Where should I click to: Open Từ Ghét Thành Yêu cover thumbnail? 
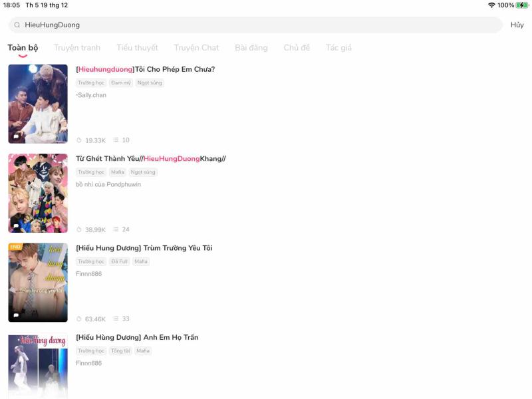tap(38, 193)
